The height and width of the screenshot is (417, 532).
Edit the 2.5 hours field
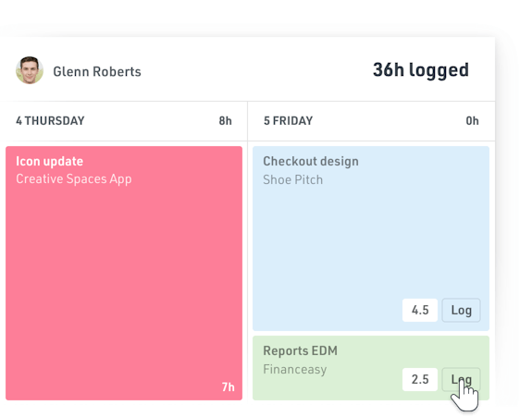[420, 379]
